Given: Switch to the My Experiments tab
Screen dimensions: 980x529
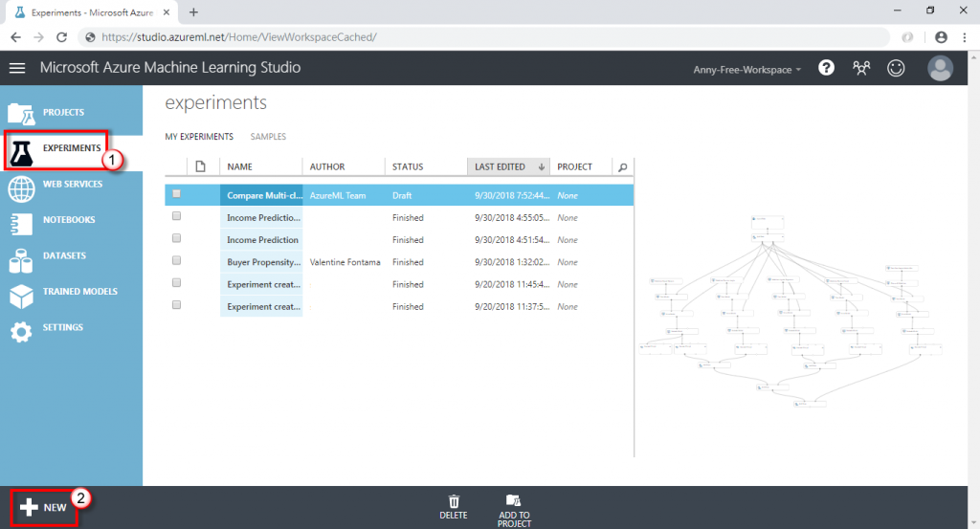Looking at the screenshot, I should [x=199, y=136].
